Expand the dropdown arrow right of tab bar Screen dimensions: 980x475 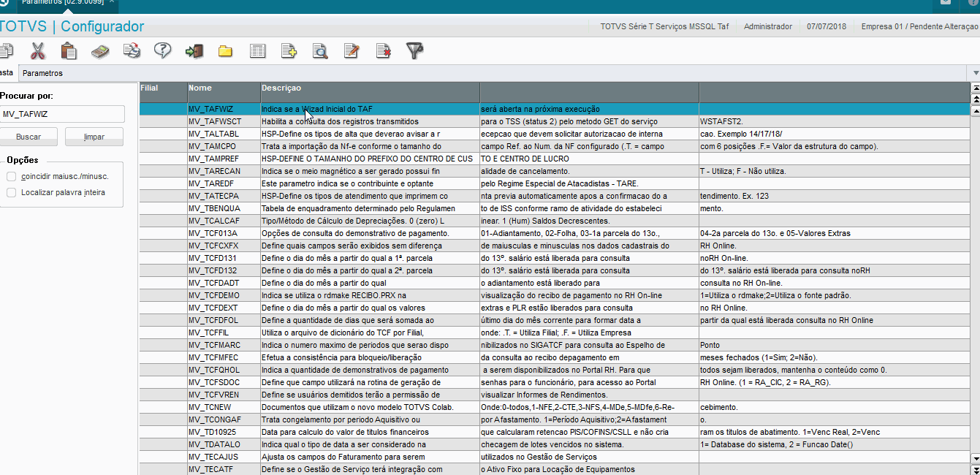pos(976,73)
